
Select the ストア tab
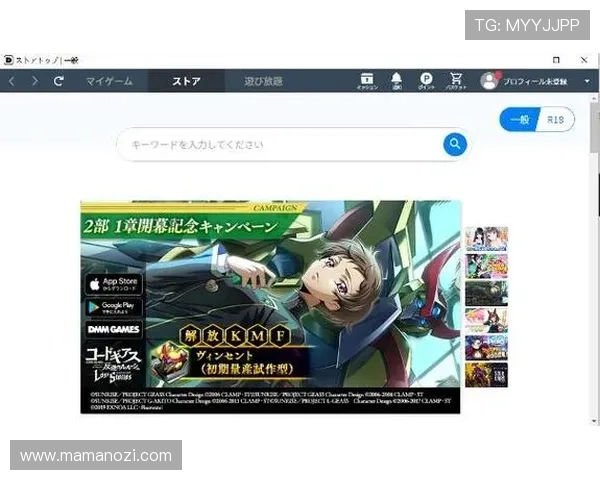[x=186, y=81]
